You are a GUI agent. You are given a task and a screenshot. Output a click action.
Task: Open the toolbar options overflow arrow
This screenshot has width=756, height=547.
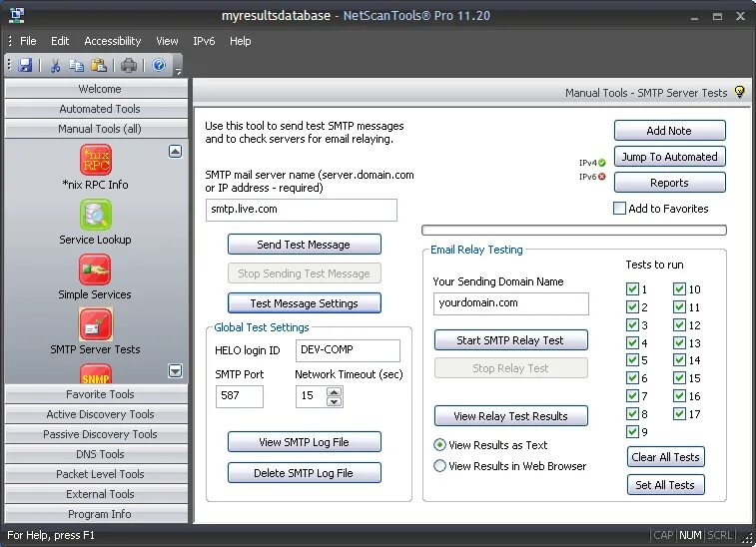coord(179,71)
